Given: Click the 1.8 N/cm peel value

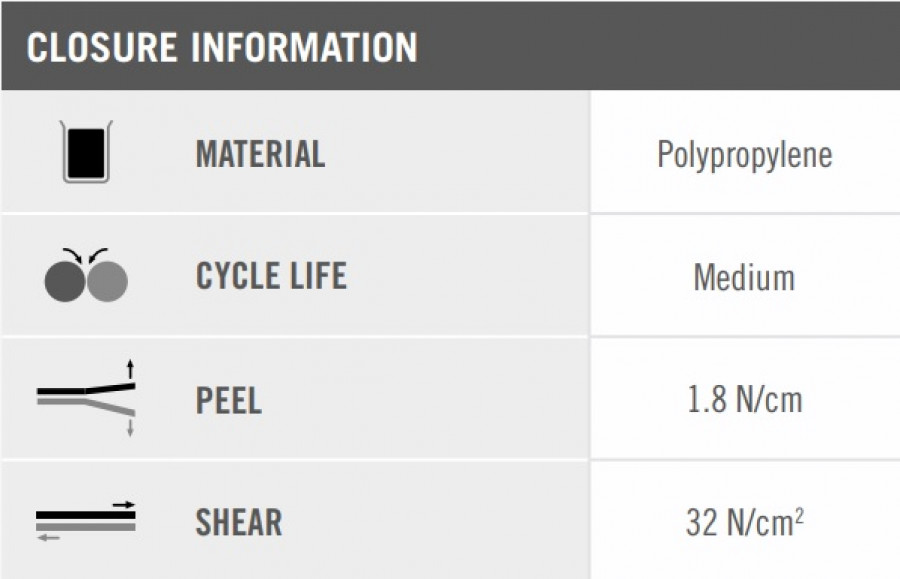Looking at the screenshot, I should [x=744, y=399].
